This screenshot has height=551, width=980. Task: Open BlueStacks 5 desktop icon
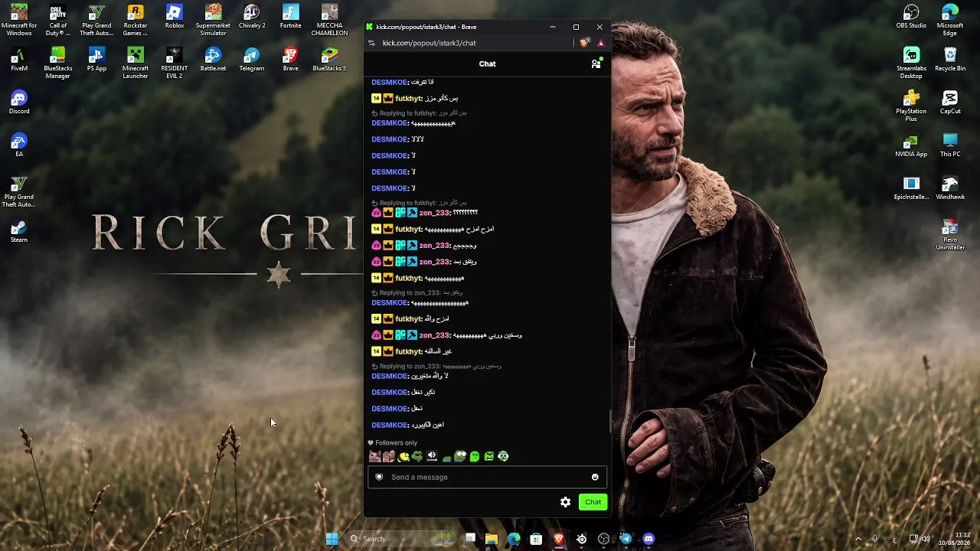point(329,60)
